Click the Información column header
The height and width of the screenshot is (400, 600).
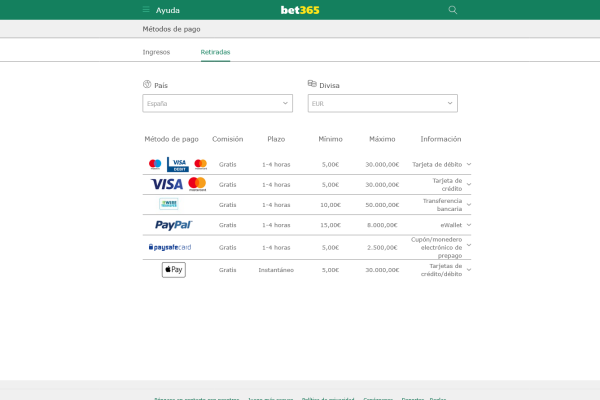pos(441,139)
